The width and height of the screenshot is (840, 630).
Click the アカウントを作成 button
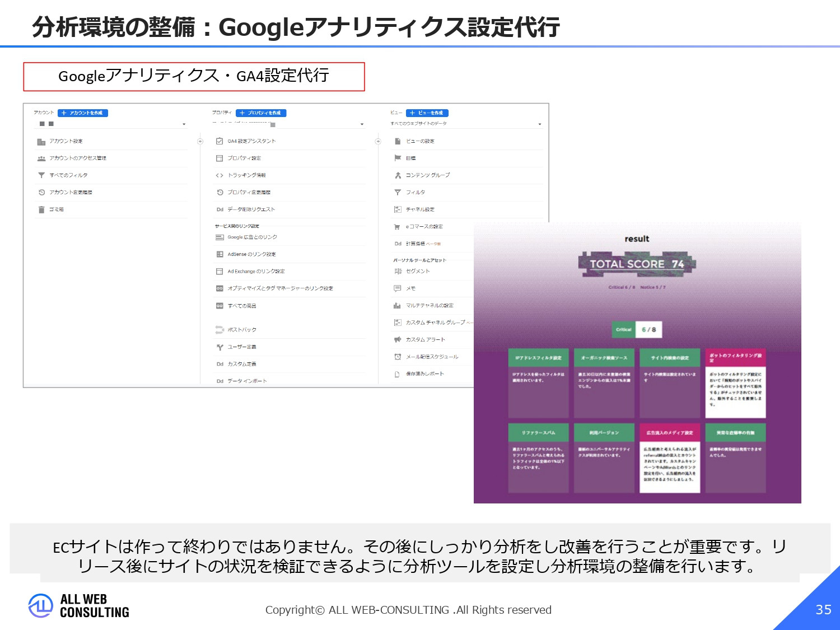83,113
